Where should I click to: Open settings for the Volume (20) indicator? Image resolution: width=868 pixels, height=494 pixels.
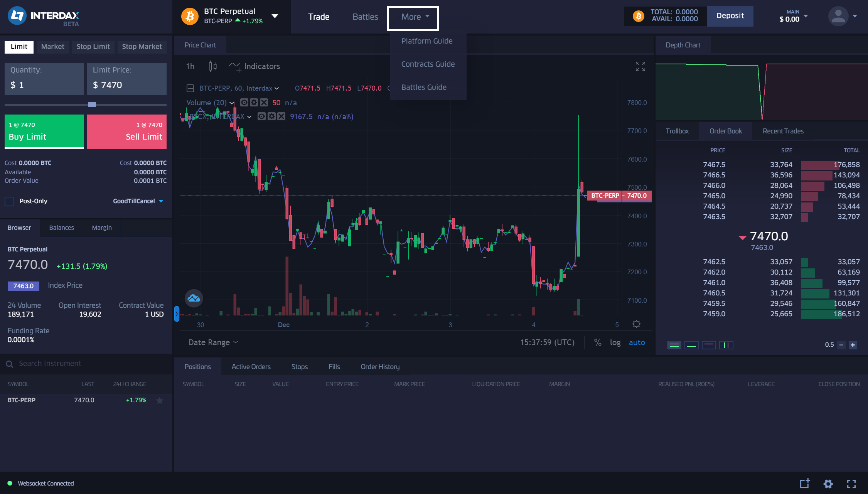pyautogui.click(x=254, y=103)
